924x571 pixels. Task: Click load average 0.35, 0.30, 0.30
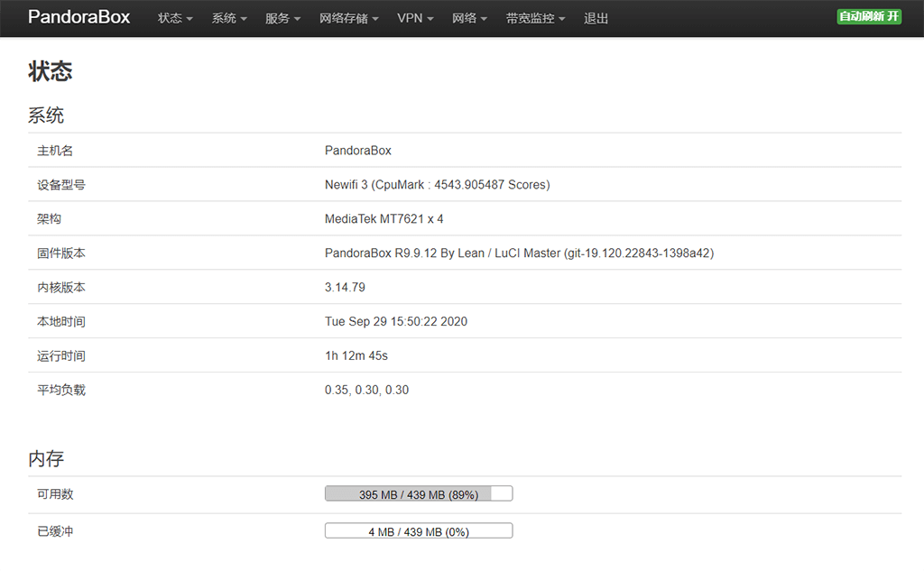(x=366, y=390)
